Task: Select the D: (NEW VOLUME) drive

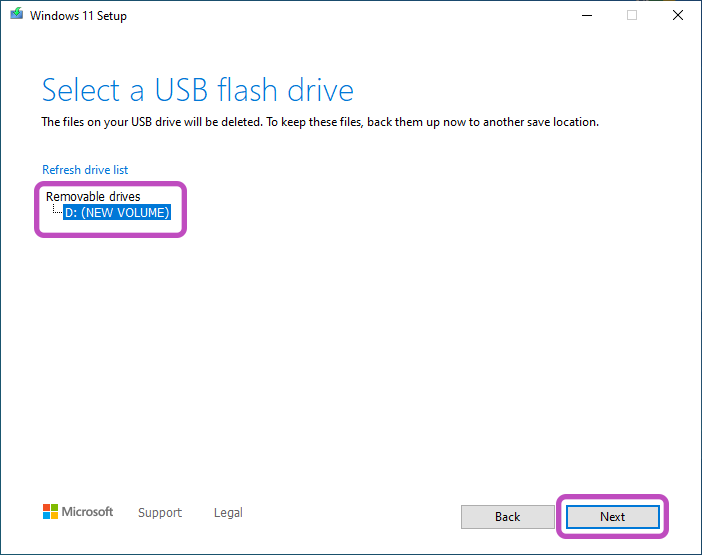Action: [117, 212]
